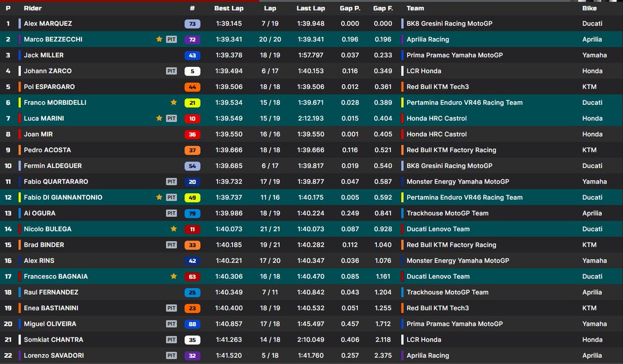Click the PIT badge for Brad Binder
The image size is (623, 364).
(171, 245)
